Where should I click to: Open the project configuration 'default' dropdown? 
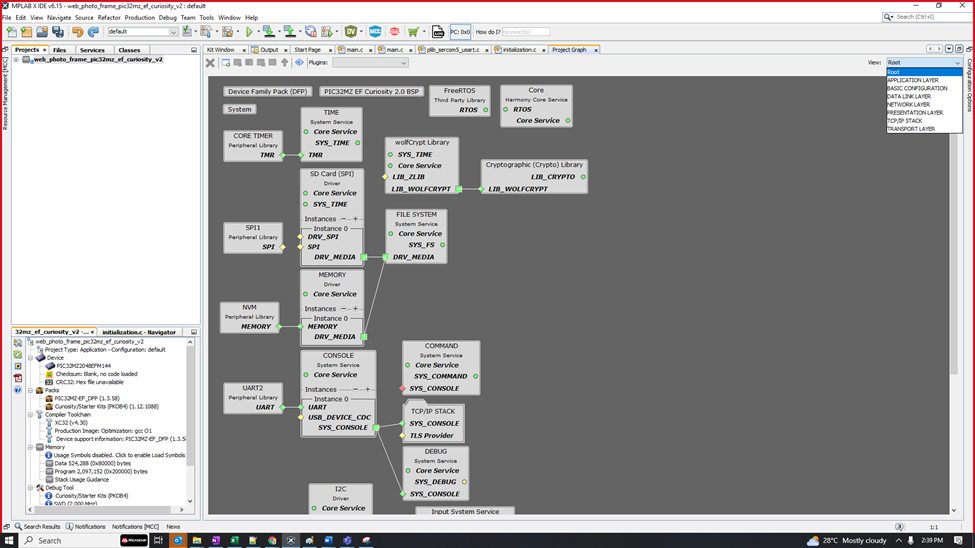(x=142, y=32)
